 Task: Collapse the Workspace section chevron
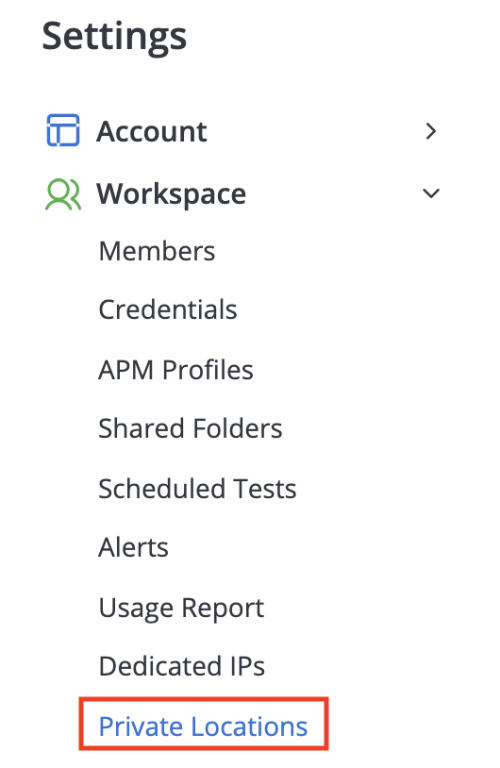(x=431, y=193)
